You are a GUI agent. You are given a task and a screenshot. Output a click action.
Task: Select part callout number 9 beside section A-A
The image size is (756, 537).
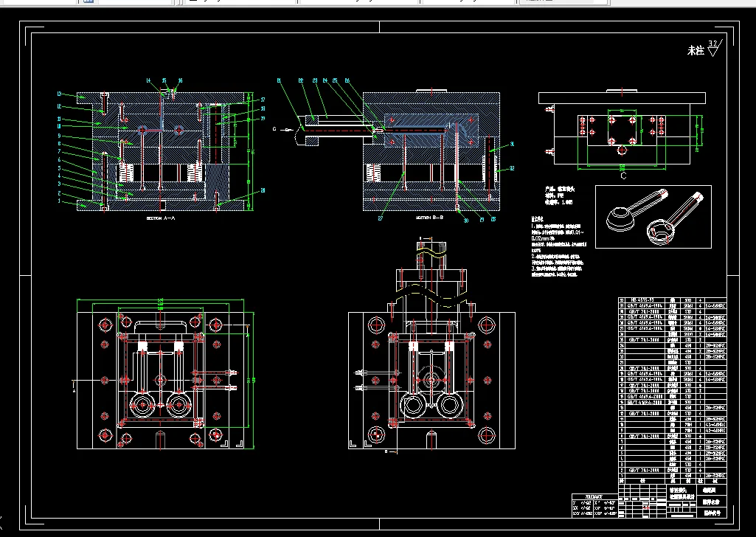coord(59,136)
